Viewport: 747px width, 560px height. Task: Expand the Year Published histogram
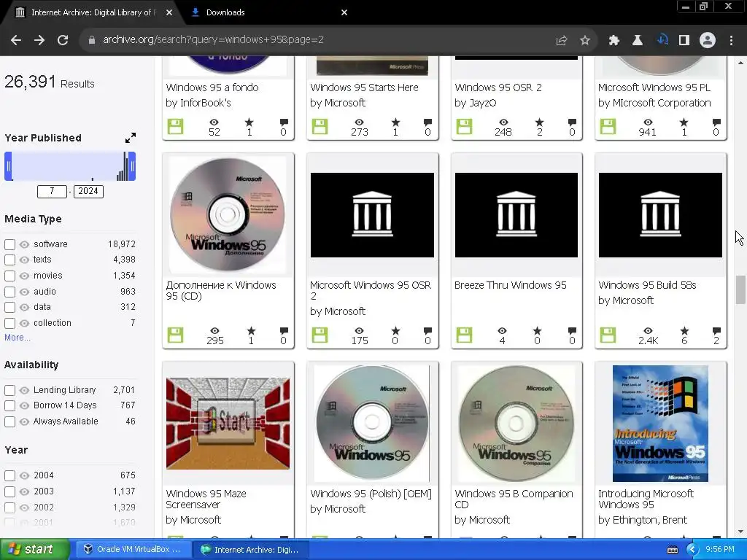130,138
